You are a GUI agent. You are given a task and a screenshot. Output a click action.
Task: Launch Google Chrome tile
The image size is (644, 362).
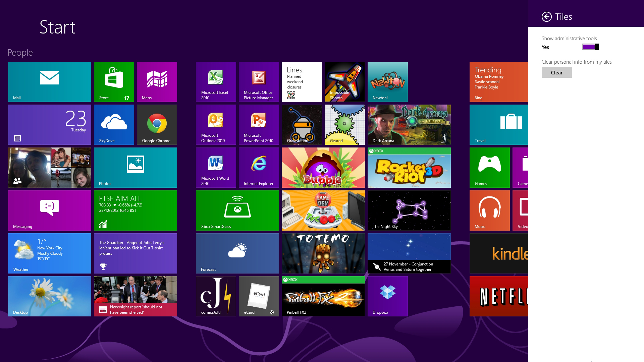pos(157,125)
